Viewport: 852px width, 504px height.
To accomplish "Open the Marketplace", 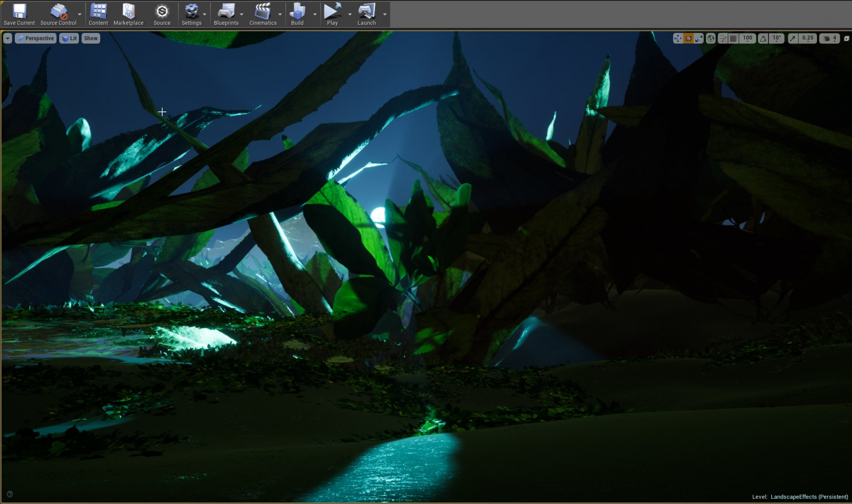I will (128, 15).
